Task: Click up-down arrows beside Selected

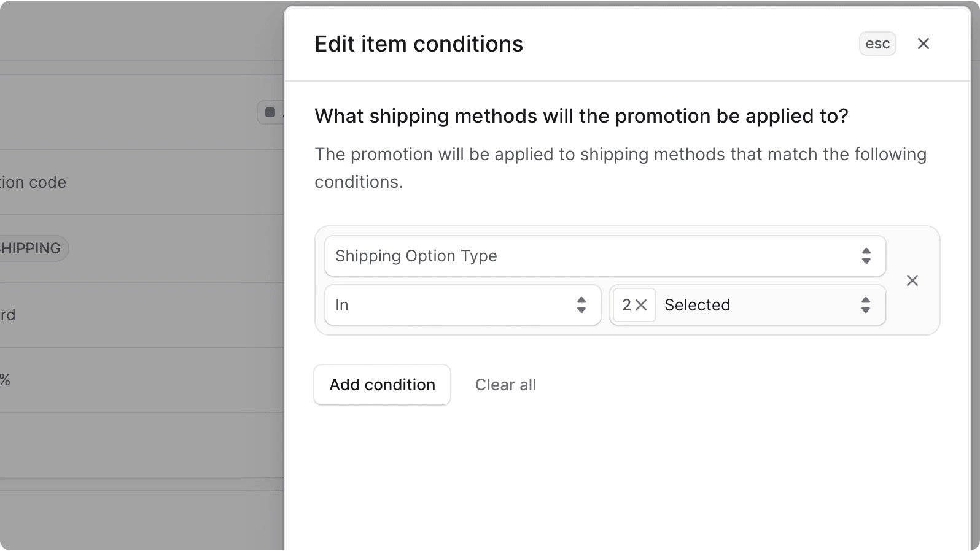Action: point(865,305)
